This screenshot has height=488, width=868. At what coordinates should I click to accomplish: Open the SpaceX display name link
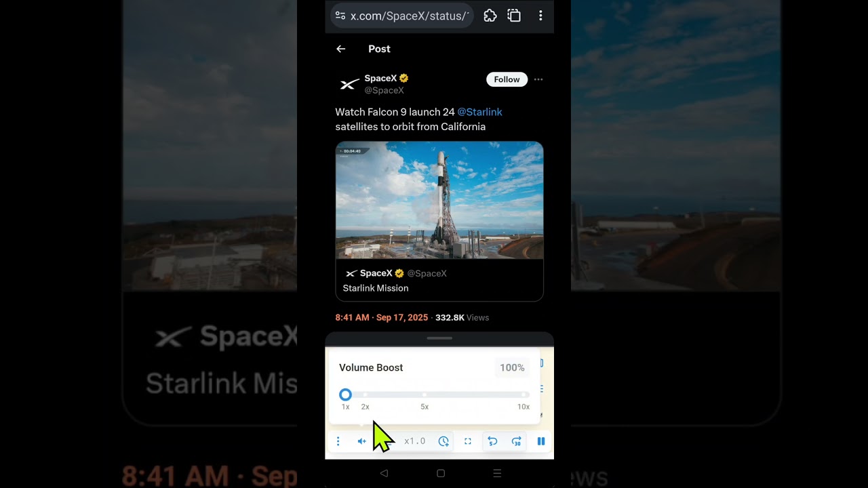(x=380, y=78)
